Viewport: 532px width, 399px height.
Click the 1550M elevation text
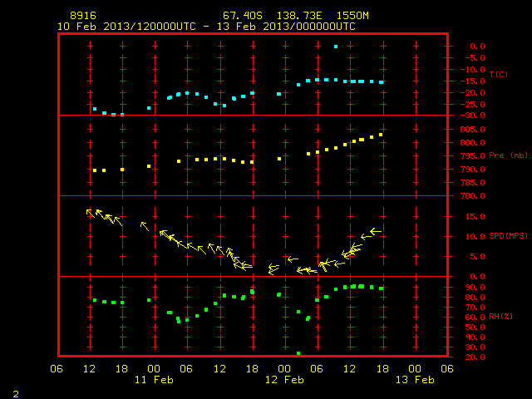352,16
